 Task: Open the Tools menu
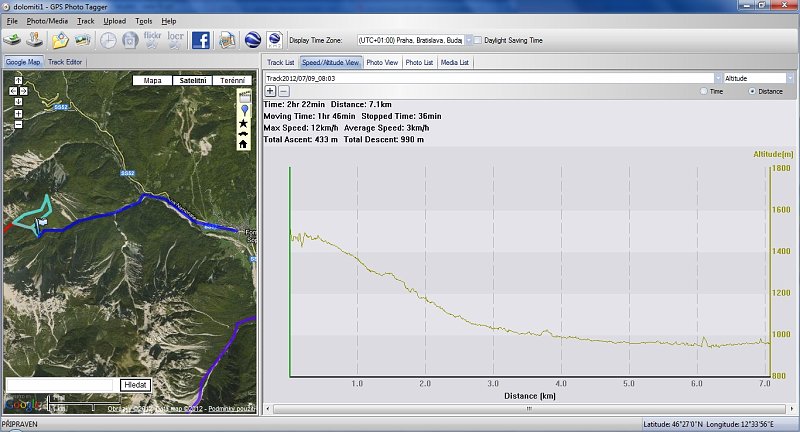144,21
